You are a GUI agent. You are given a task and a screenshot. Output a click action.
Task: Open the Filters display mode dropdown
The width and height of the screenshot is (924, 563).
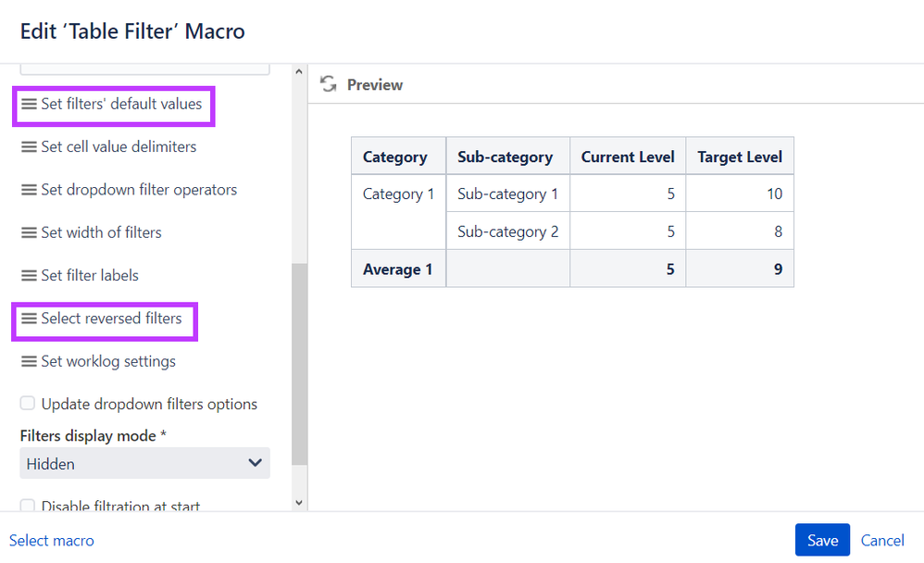coord(144,463)
